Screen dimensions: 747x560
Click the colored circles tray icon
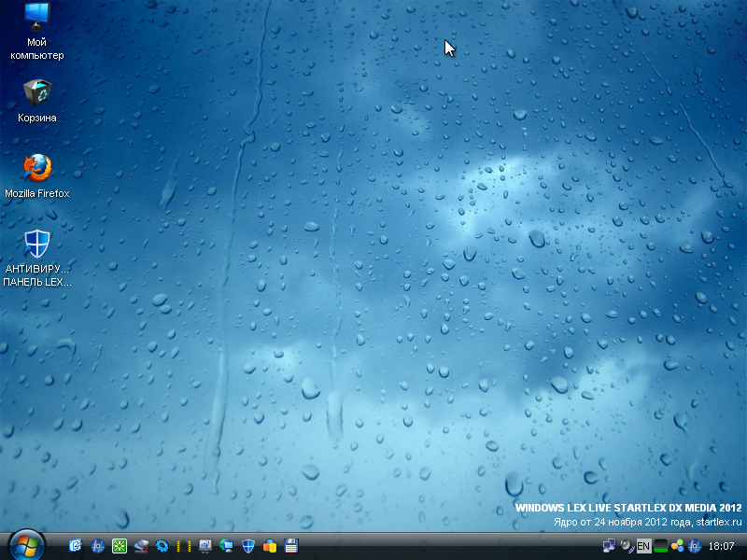point(678,546)
